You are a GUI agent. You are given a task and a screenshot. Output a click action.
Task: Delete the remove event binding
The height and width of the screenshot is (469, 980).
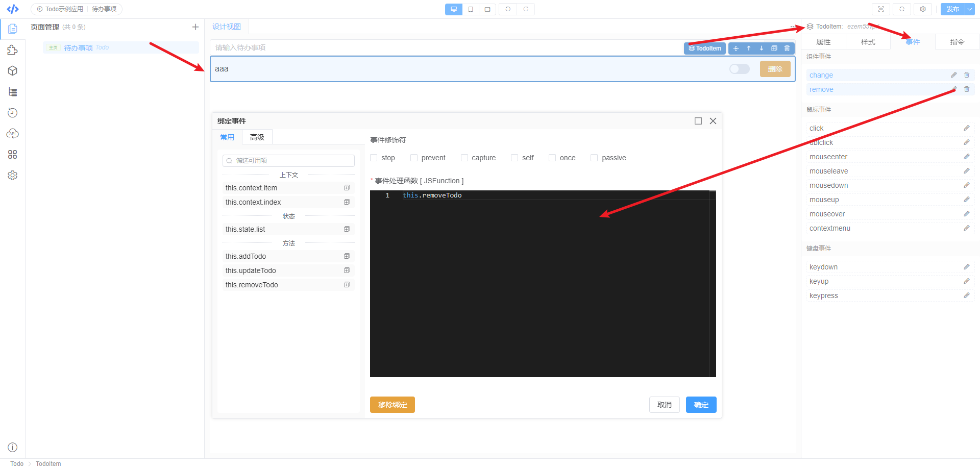967,89
